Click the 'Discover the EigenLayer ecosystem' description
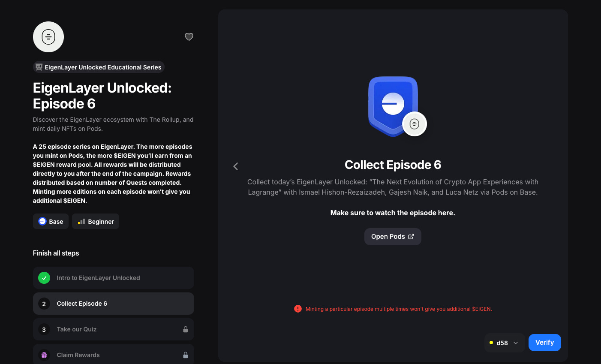The height and width of the screenshot is (364, 601). (x=113, y=124)
